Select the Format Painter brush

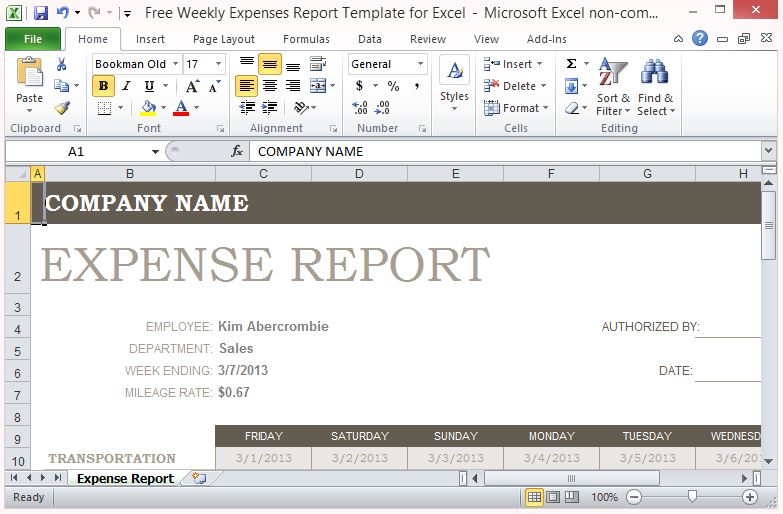click(x=62, y=108)
